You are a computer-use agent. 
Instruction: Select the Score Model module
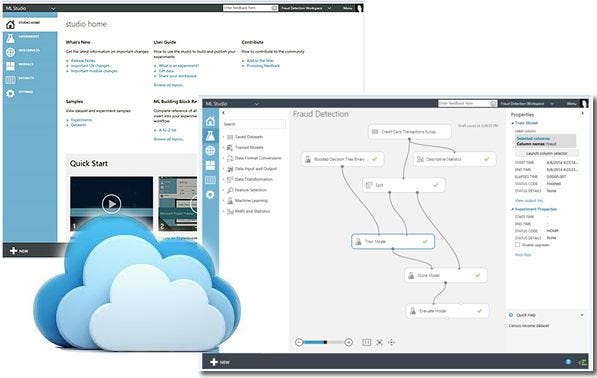point(445,275)
